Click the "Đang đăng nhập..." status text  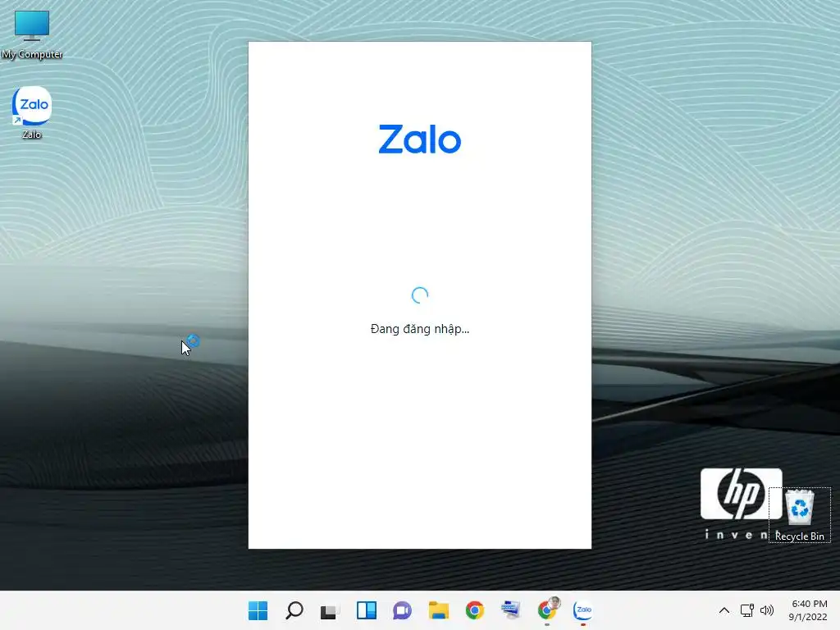pyautogui.click(x=419, y=329)
